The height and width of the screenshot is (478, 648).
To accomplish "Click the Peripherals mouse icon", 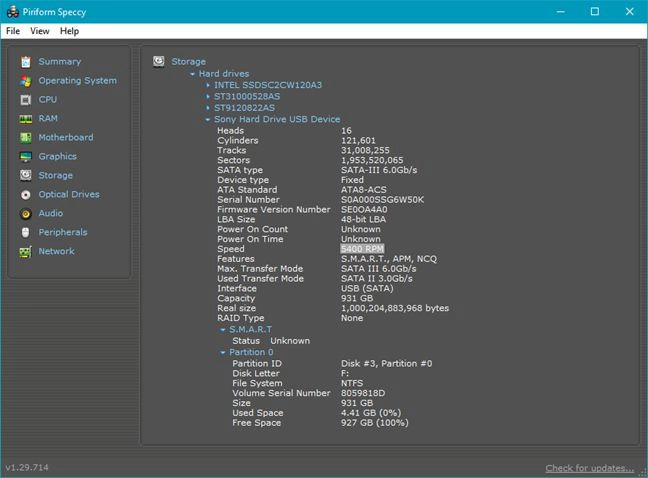I will tap(26, 232).
